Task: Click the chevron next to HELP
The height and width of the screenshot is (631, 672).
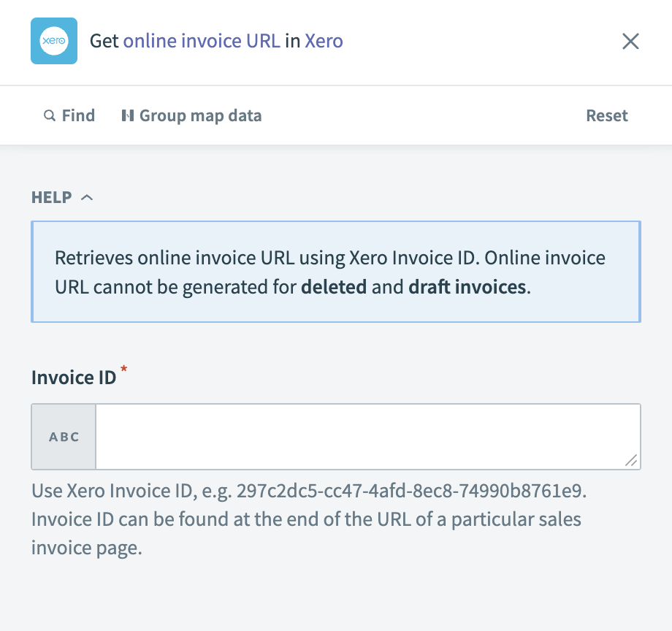Action: pos(88,196)
